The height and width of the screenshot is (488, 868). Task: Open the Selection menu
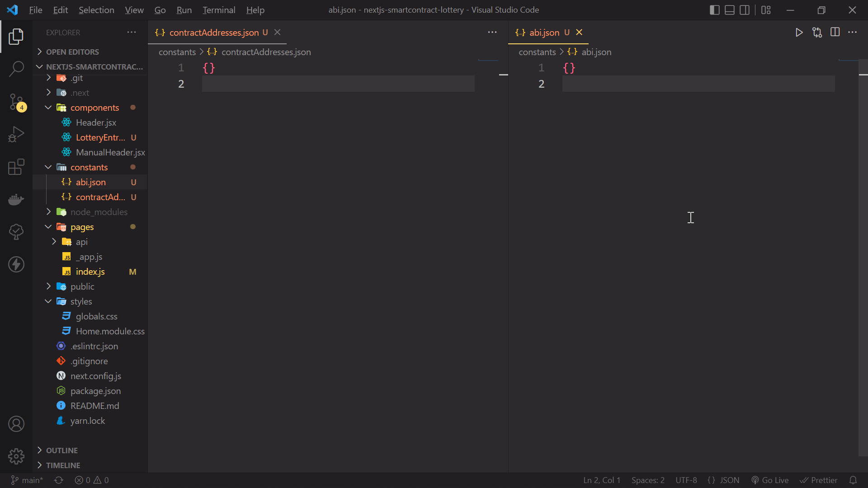(96, 10)
